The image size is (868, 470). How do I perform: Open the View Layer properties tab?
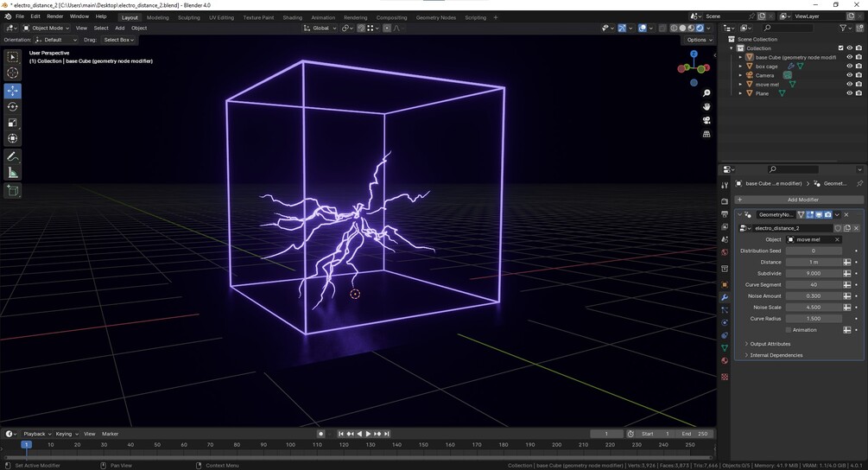[x=725, y=226]
